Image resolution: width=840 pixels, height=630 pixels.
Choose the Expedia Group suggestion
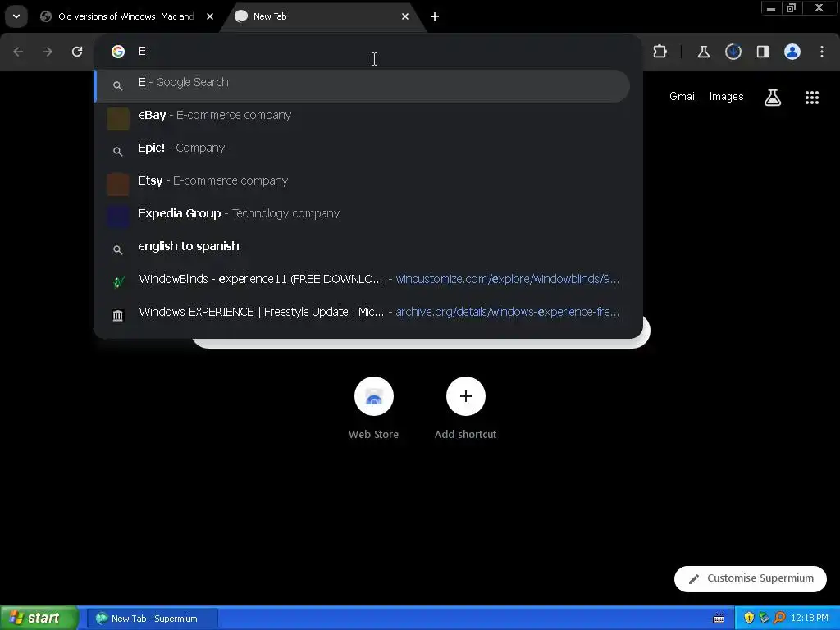(x=362, y=217)
